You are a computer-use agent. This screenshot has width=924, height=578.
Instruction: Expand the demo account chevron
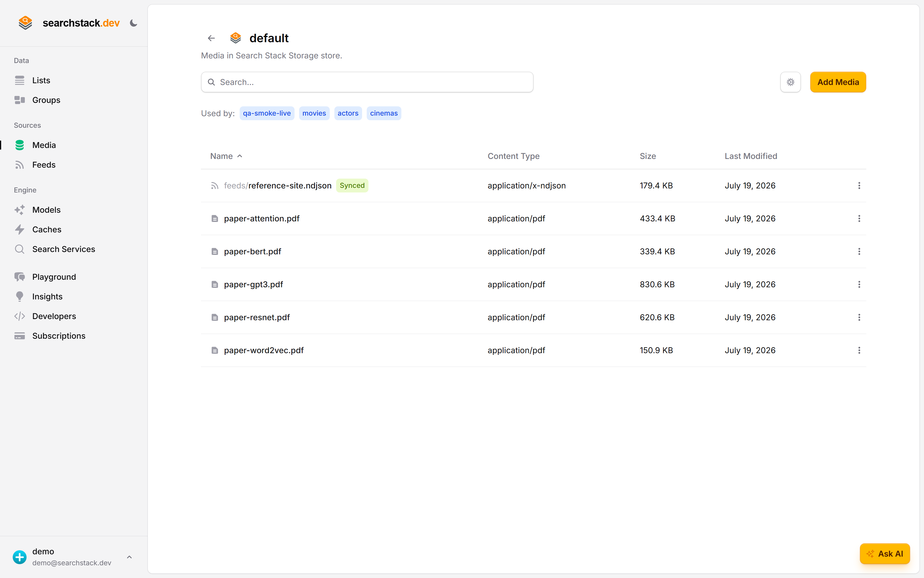pyautogui.click(x=129, y=557)
